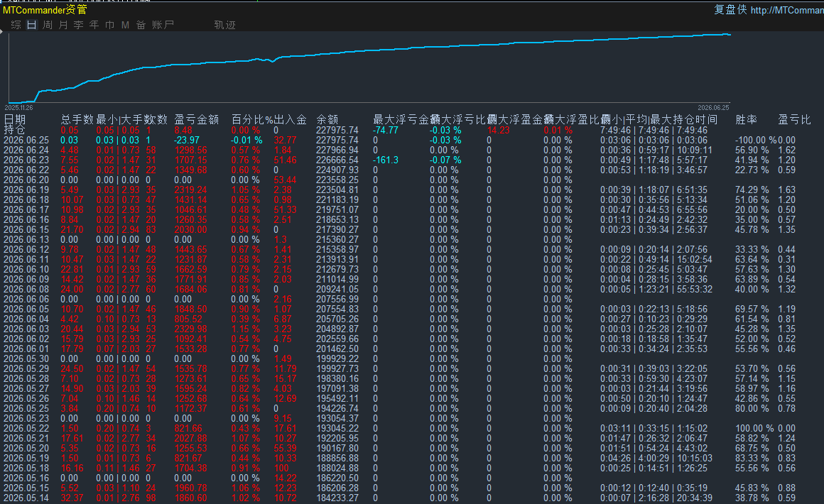The image size is (824, 504).
Task: Open the 周 weekly tab
Action: (x=48, y=25)
